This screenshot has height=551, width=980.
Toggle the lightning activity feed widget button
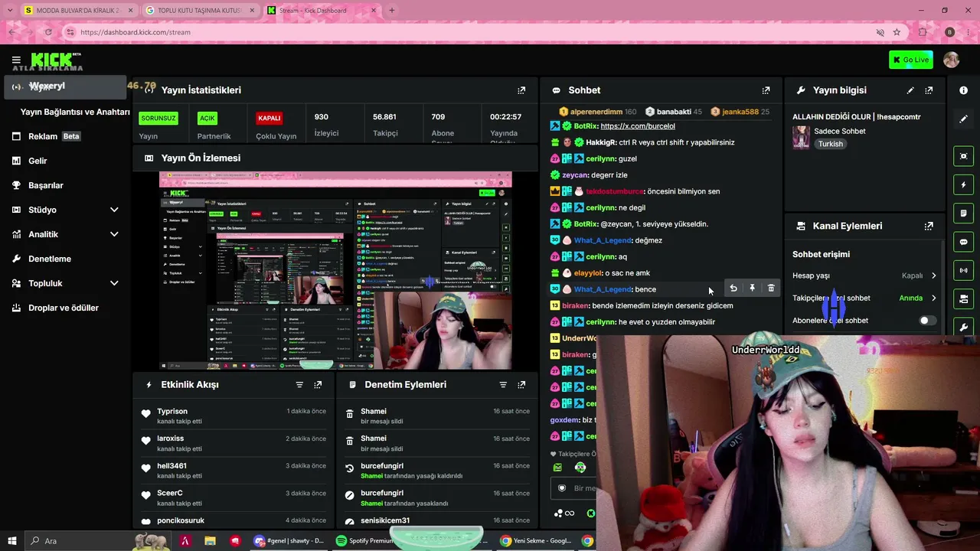963,184
